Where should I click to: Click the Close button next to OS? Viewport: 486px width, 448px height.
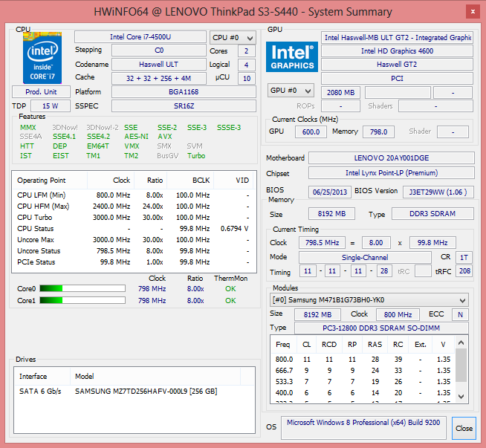tap(464, 428)
